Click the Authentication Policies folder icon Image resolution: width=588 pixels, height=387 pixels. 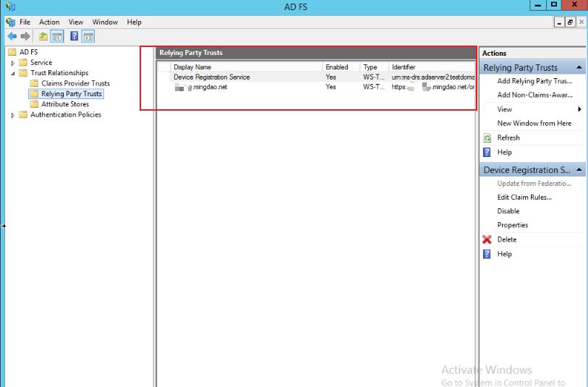pos(23,114)
